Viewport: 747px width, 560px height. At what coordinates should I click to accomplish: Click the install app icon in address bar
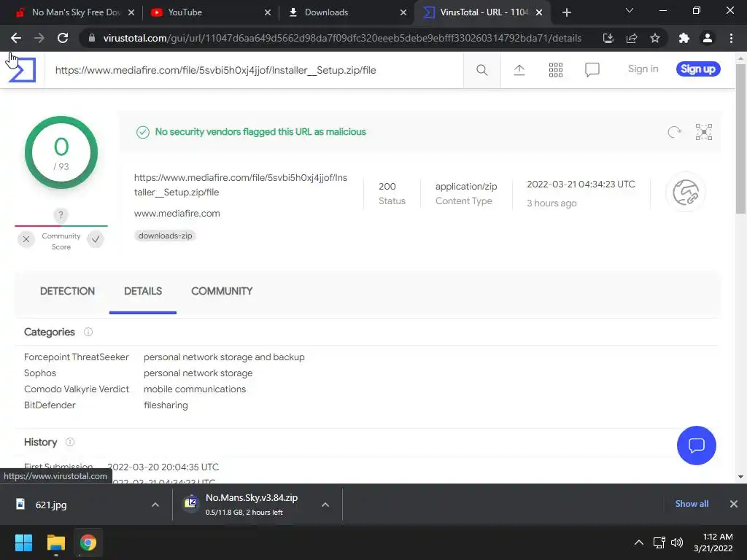click(608, 38)
